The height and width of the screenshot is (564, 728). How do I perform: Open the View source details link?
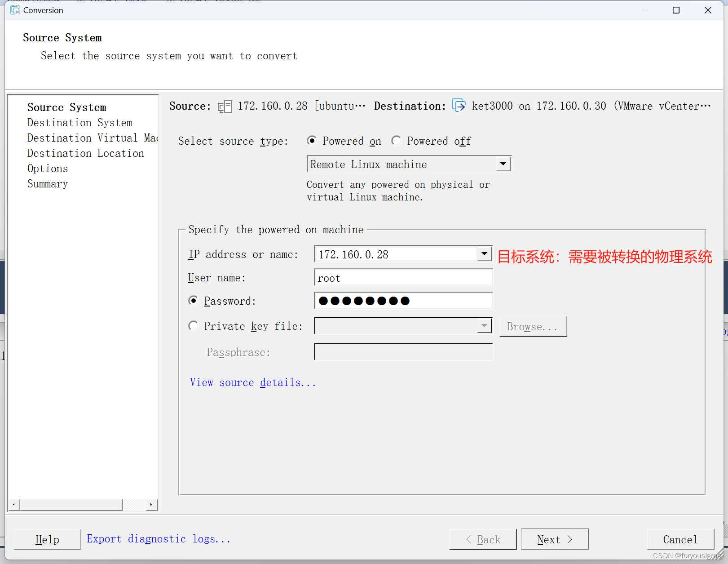[253, 382]
